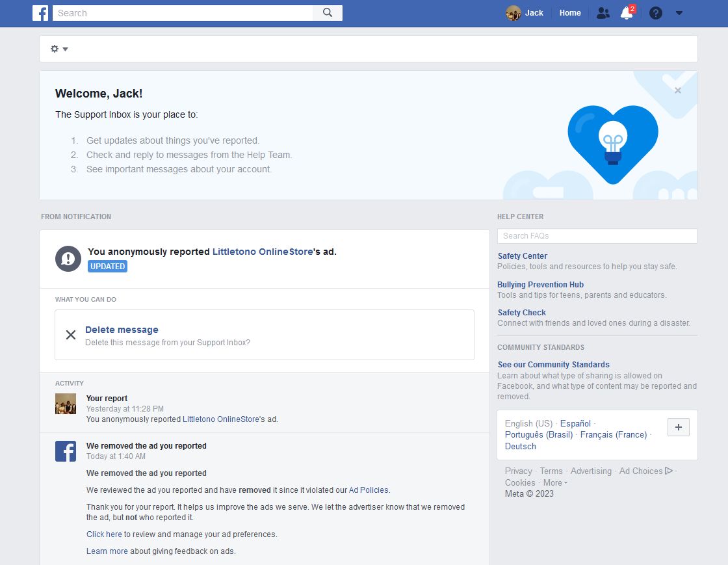This screenshot has width=728, height=565.
Task: Expand the account menu arrow
Action: (x=679, y=13)
